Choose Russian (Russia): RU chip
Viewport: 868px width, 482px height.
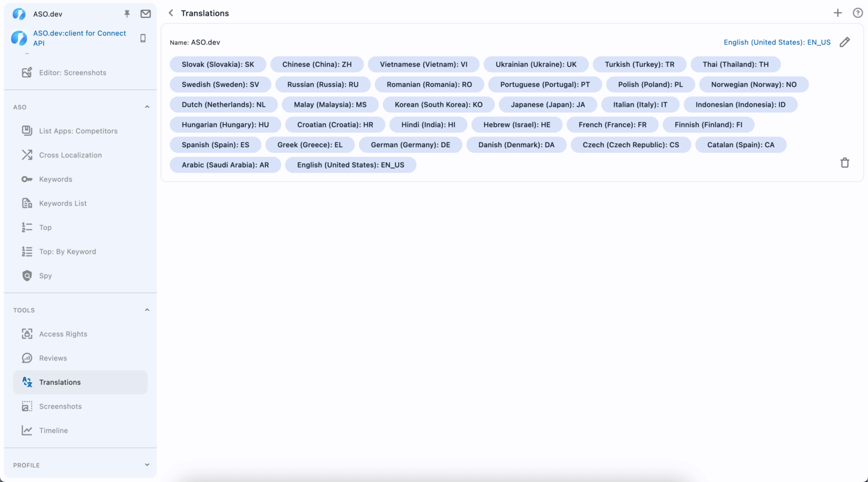click(322, 84)
